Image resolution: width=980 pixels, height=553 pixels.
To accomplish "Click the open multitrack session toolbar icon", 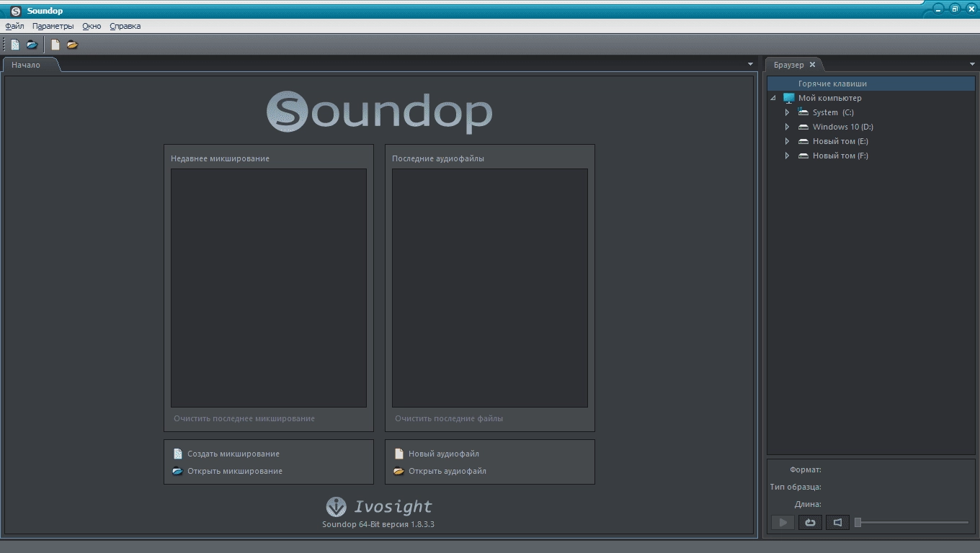I will point(32,45).
